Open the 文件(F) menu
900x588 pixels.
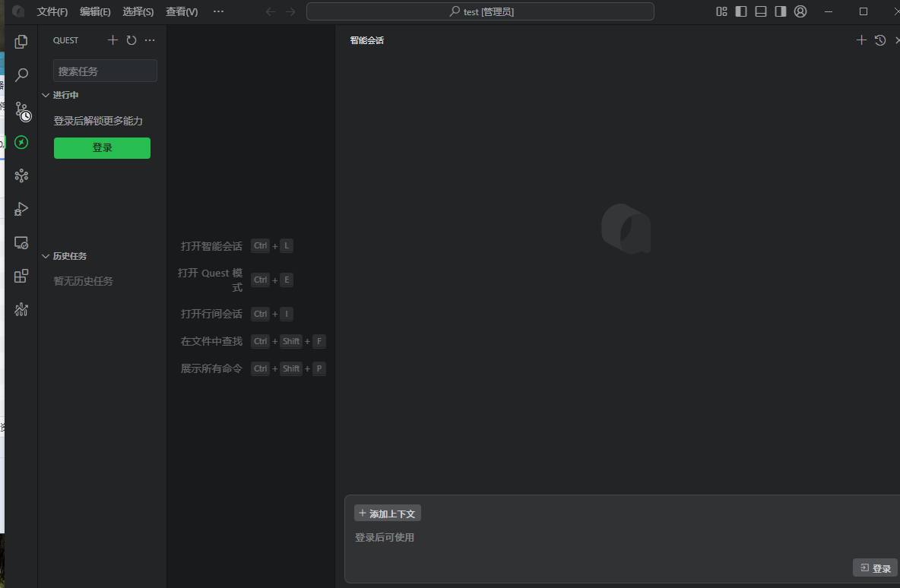click(52, 11)
